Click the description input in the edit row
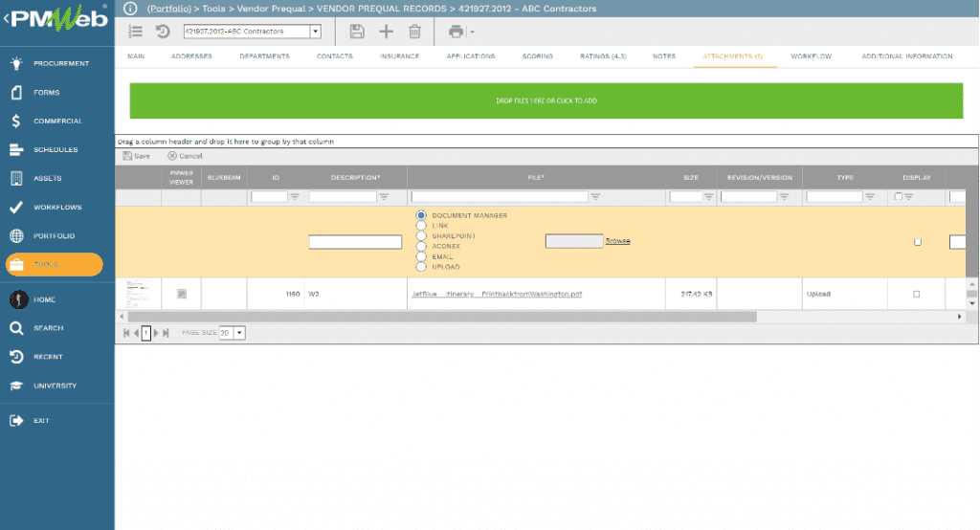 [x=355, y=242]
